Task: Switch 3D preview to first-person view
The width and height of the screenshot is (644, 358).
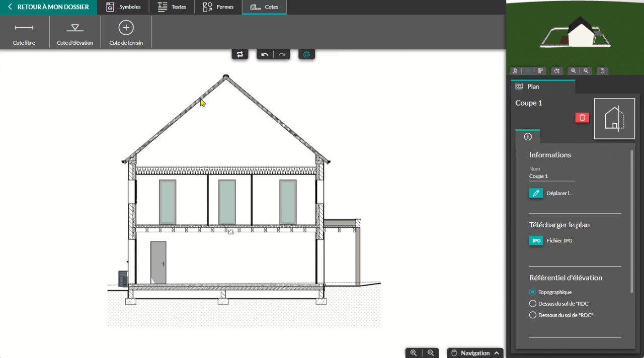Action: [x=515, y=71]
